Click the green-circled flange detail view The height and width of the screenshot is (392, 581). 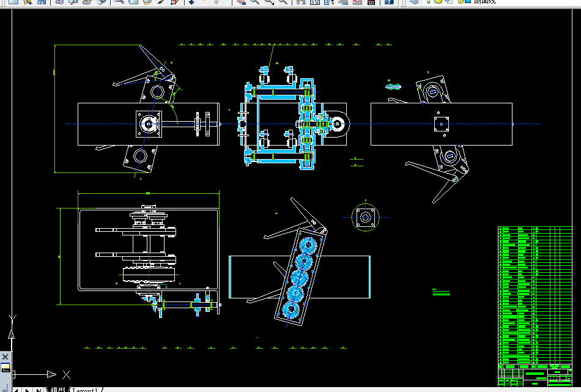(x=365, y=218)
